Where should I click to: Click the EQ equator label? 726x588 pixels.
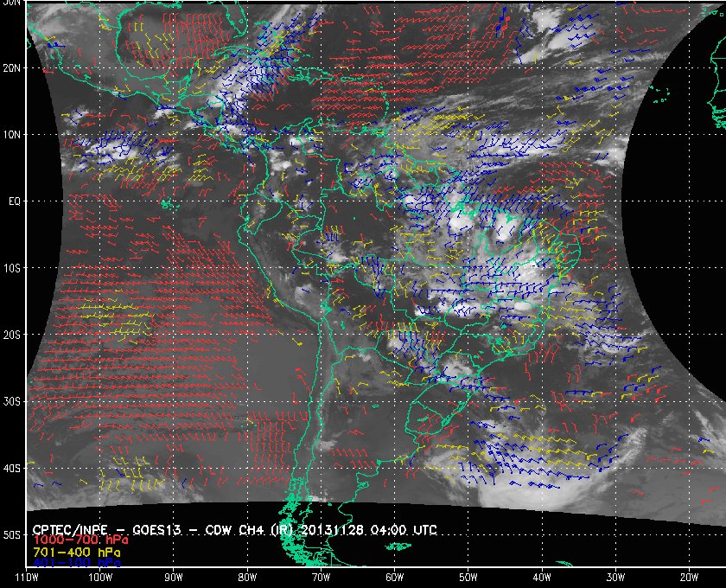tap(15, 201)
